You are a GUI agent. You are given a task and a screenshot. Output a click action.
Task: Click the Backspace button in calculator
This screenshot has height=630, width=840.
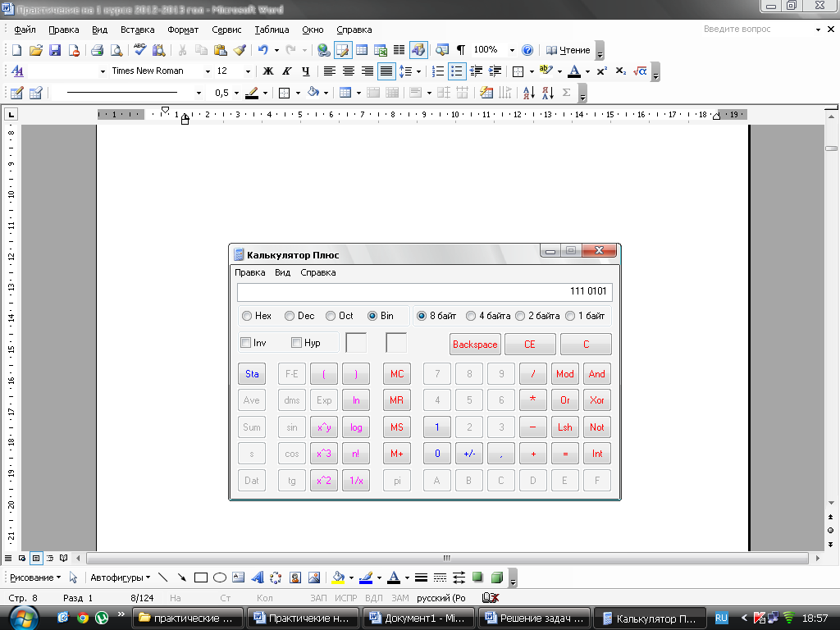(x=475, y=345)
